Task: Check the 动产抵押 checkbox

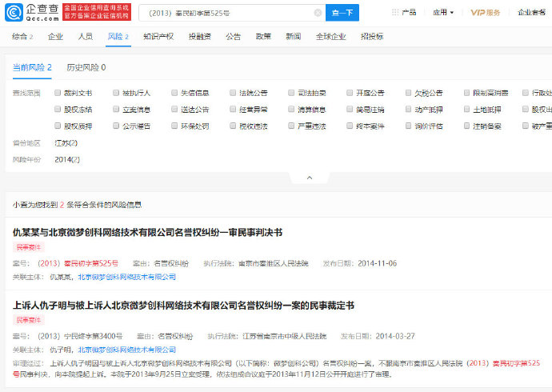Action: [x=408, y=110]
